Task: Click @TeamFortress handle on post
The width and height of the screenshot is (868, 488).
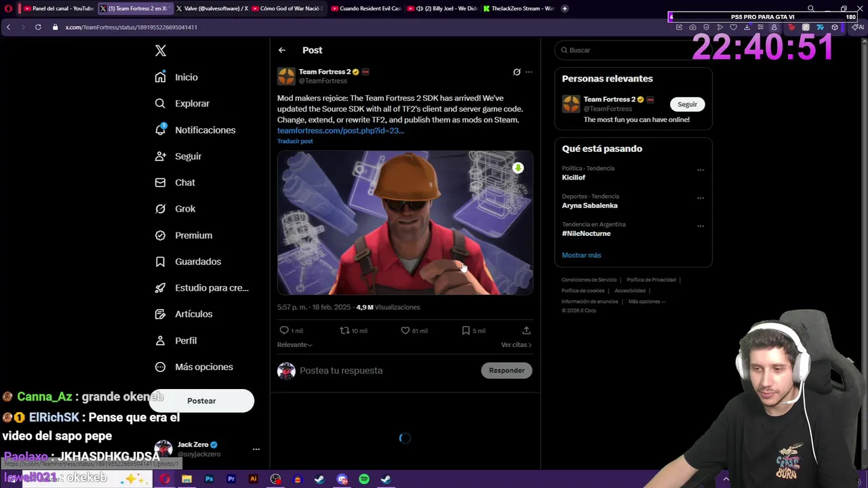Action: tap(323, 81)
